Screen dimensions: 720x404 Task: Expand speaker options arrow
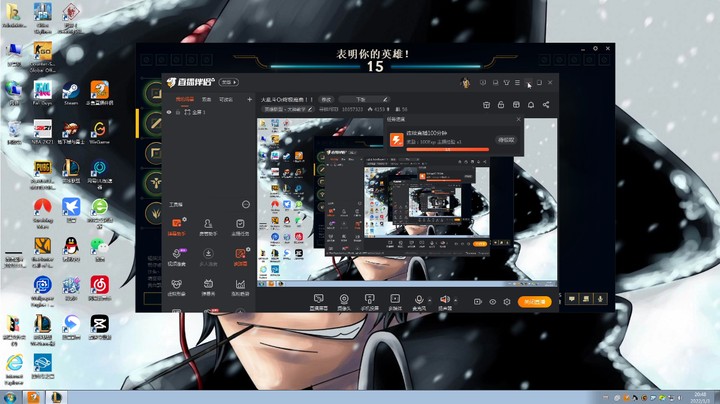[x=456, y=300]
